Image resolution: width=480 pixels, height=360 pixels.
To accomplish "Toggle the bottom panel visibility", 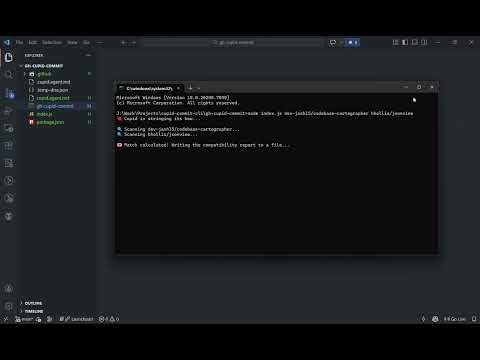I will 415,42.
